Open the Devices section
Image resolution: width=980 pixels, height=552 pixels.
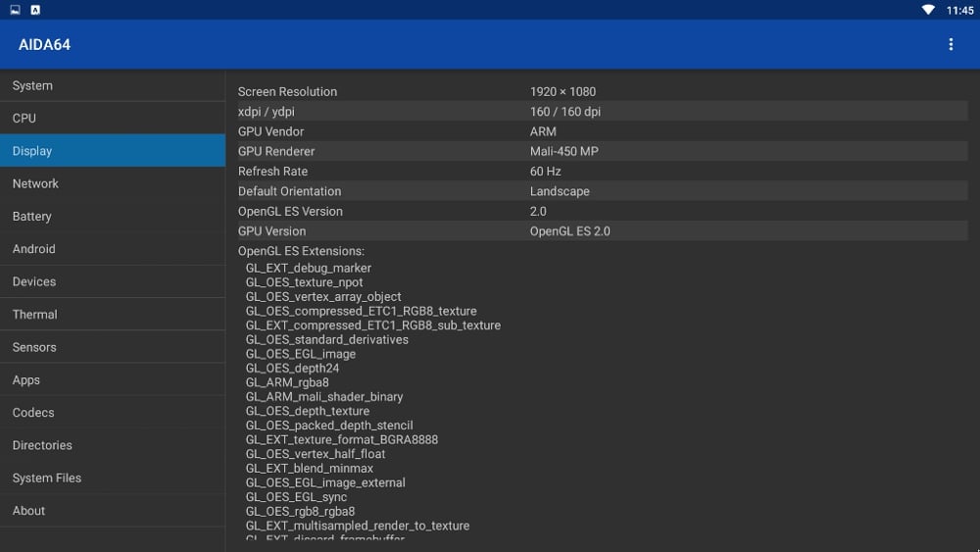(113, 281)
